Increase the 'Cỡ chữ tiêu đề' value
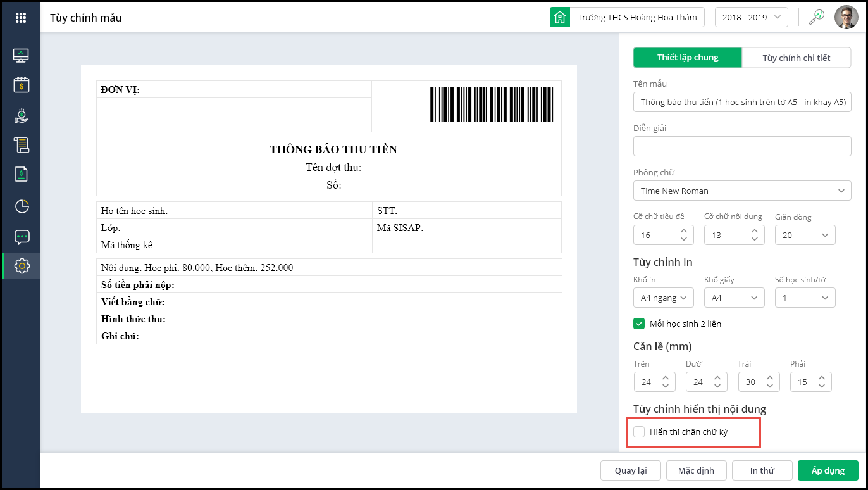 click(x=684, y=231)
